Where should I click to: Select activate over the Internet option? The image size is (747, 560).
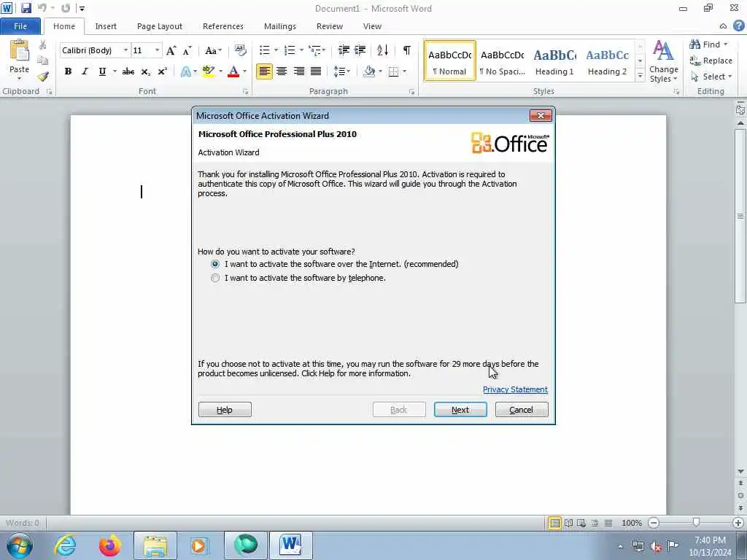(x=215, y=264)
